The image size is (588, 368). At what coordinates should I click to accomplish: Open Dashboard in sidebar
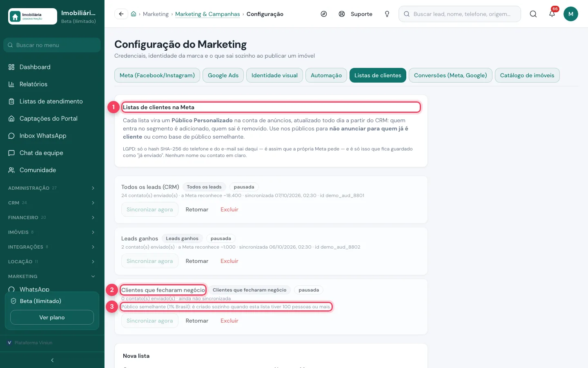pos(52,67)
